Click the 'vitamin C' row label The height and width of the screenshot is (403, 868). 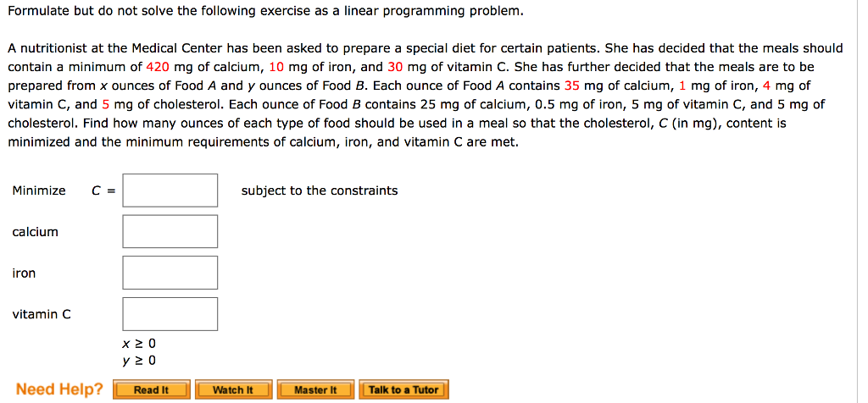pyautogui.click(x=42, y=315)
